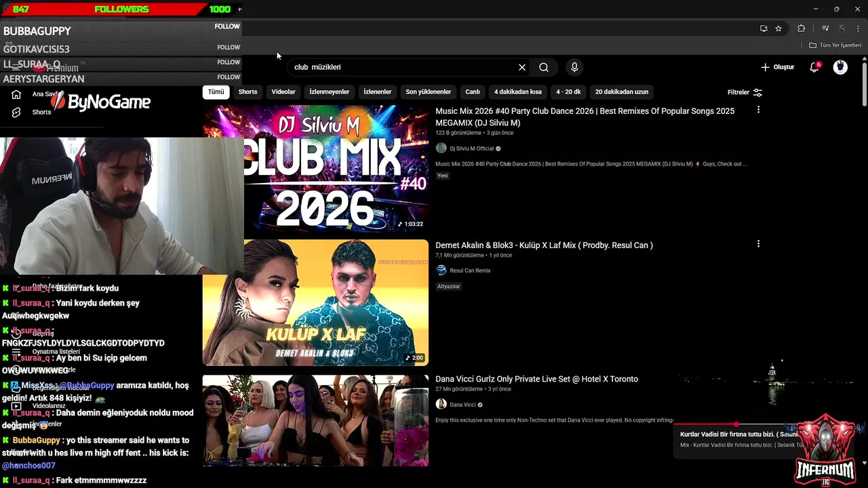Select the Canlı filter chip
This screenshot has height=488, width=868.
tap(473, 92)
